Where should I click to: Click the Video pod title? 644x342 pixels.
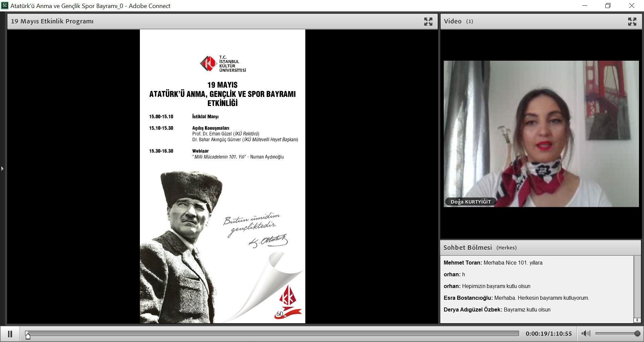453,21
